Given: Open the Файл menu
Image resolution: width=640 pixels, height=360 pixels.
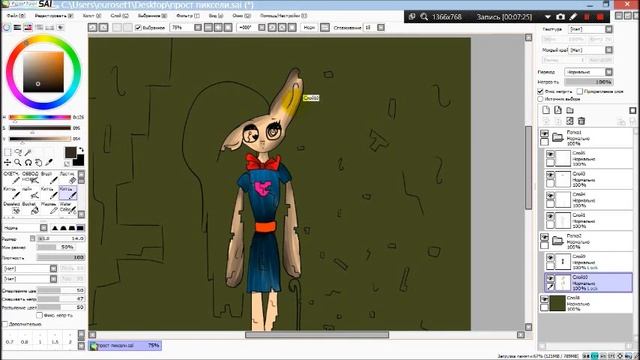Looking at the screenshot, I should (16, 16).
